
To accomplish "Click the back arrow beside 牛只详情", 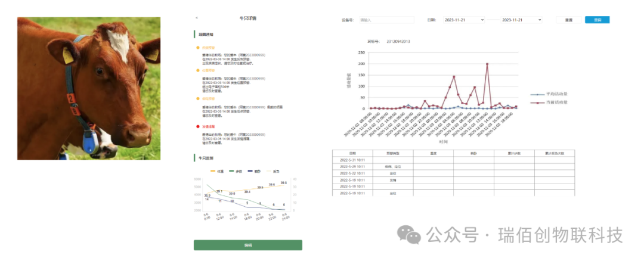I will (197, 18).
